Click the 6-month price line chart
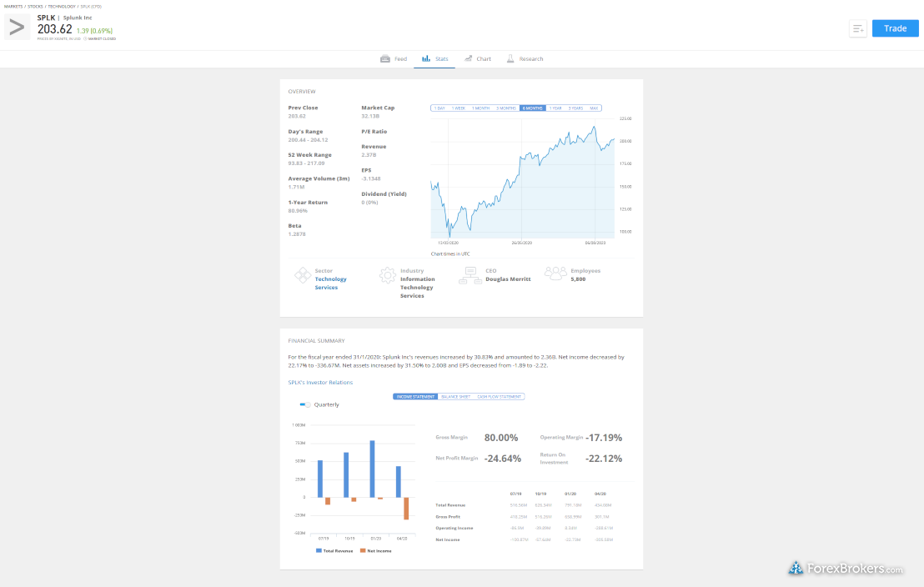924x587 pixels. pyautogui.click(x=522, y=178)
